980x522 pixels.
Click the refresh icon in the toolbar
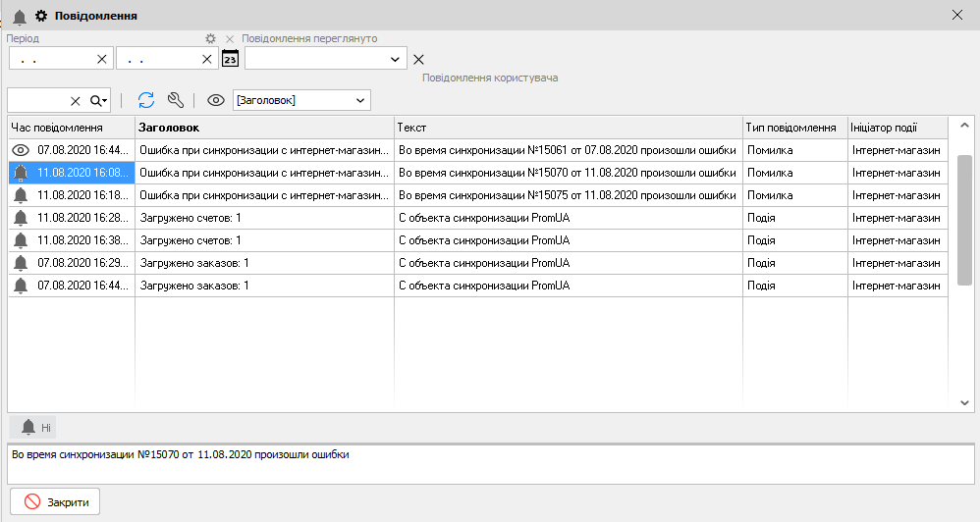146,100
